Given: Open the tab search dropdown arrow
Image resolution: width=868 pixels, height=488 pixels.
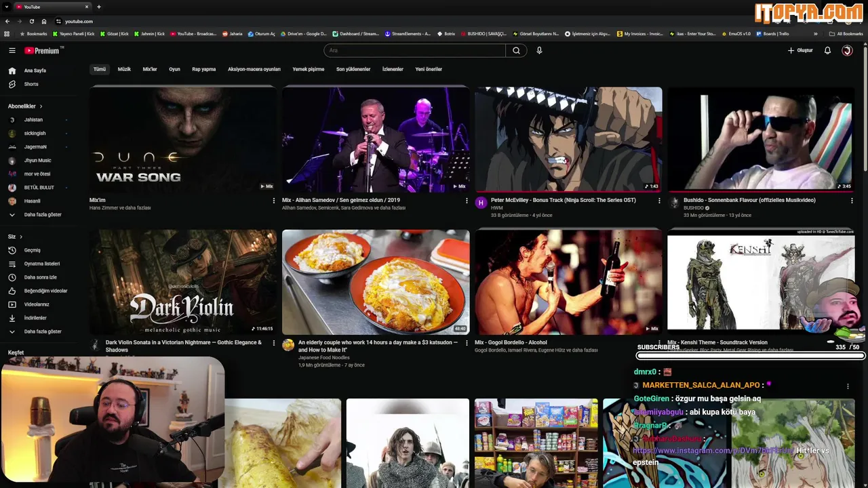Looking at the screenshot, I should coord(5,7).
